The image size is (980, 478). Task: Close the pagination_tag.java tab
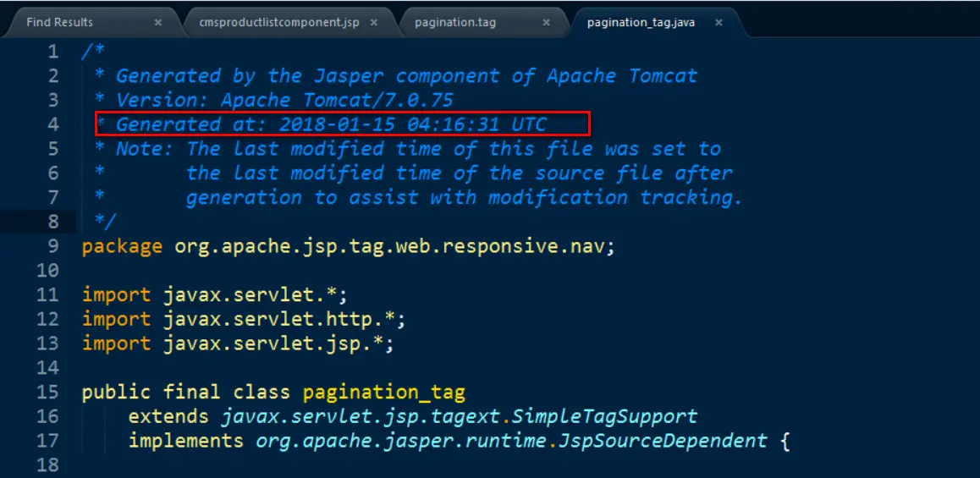pyautogui.click(x=718, y=23)
